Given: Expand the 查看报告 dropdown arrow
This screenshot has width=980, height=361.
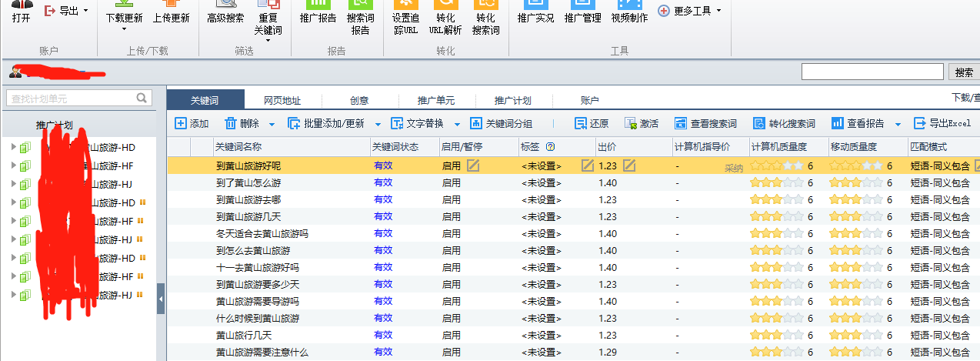Looking at the screenshot, I should click(x=898, y=125).
